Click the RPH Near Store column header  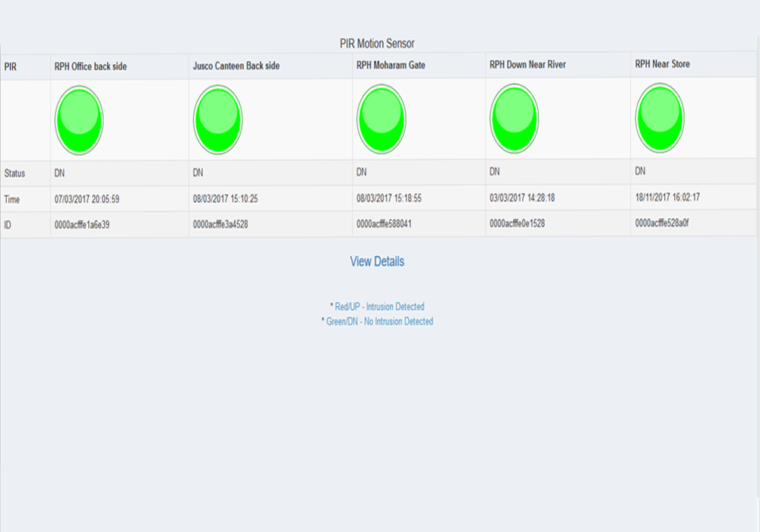pyautogui.click(x=663, y=65)
